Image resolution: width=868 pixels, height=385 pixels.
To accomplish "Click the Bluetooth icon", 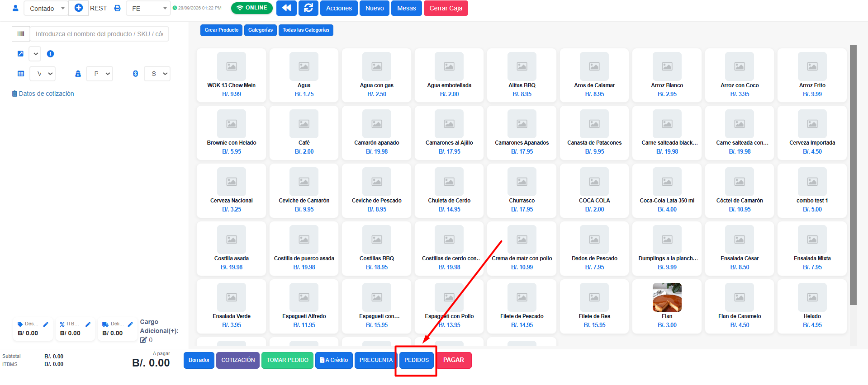I will (135, 74).
